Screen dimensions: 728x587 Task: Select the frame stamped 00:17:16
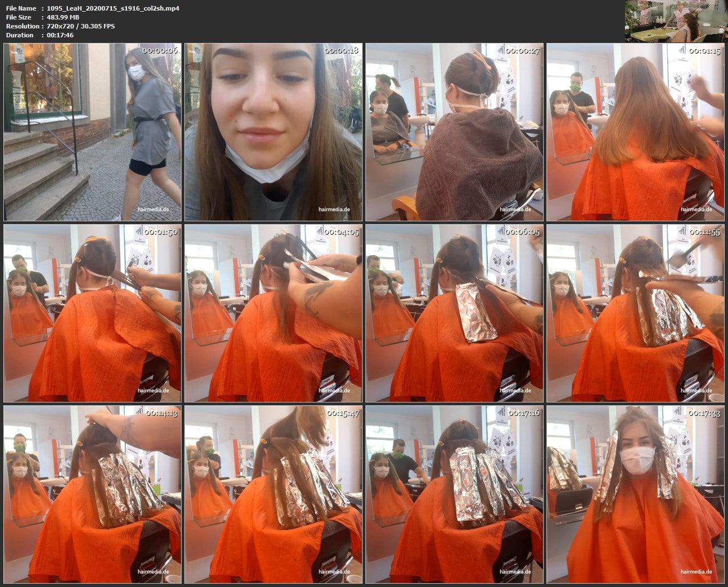click(454, 494)
